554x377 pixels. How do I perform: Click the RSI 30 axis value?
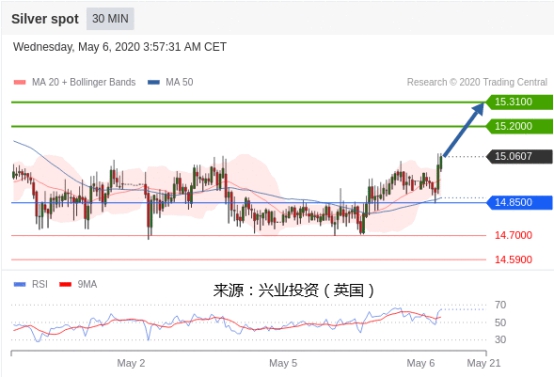pyautogui.click(x=500, y=340)
